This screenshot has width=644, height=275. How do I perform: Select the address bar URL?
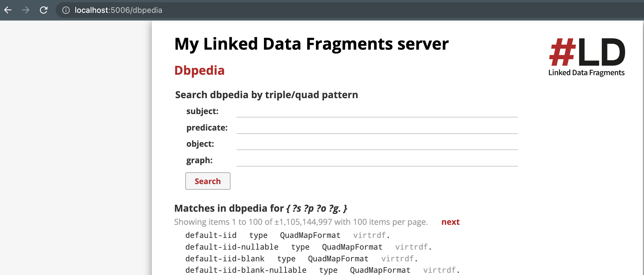point(118,10)
